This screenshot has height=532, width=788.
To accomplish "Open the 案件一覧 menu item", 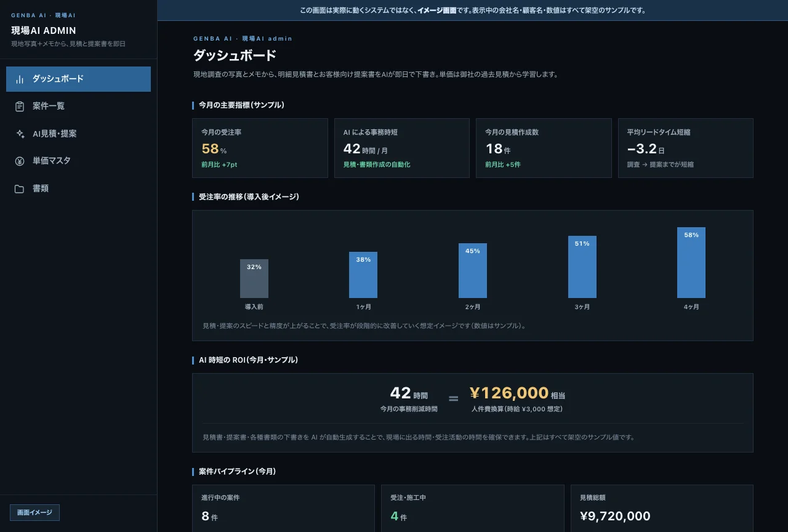I will pos(78,107).
